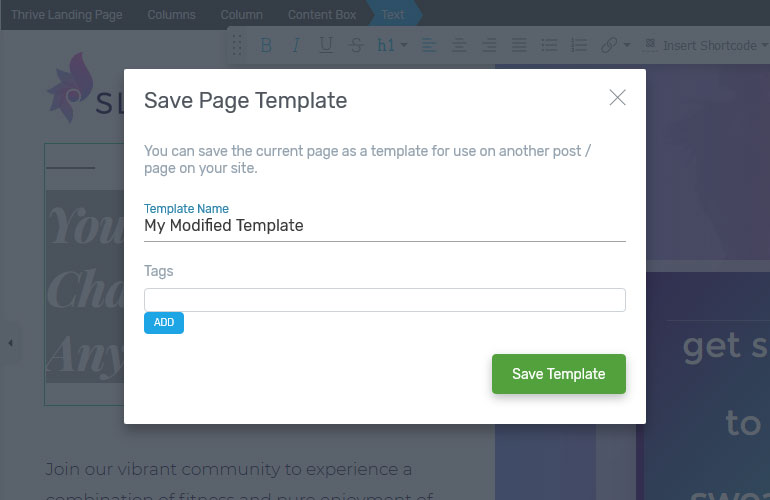Open the h1 heading dropdown
Screen dimensions: 770x500
click(392, 45)
